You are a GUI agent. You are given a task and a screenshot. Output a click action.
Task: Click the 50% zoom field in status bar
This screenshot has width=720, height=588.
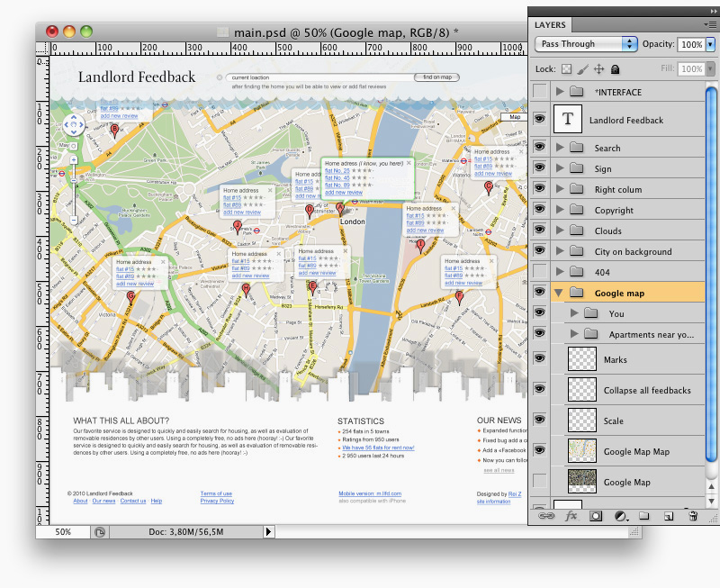[63, 532]
